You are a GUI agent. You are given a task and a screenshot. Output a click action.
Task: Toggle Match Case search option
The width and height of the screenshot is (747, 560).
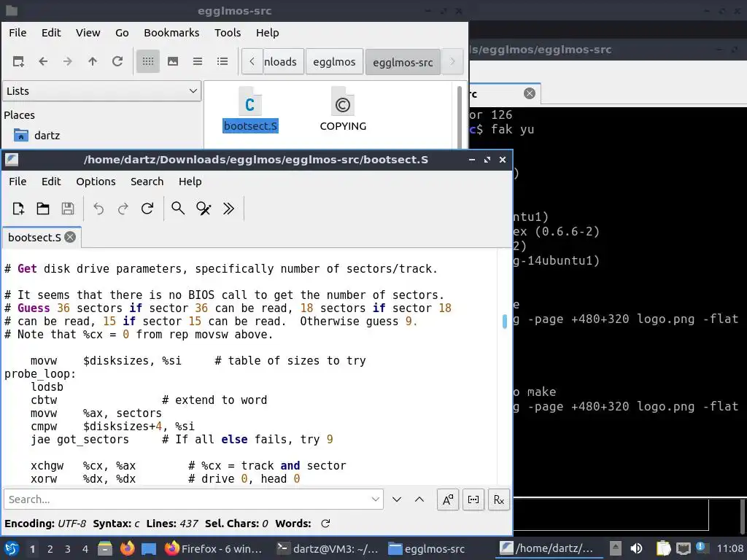448,499
